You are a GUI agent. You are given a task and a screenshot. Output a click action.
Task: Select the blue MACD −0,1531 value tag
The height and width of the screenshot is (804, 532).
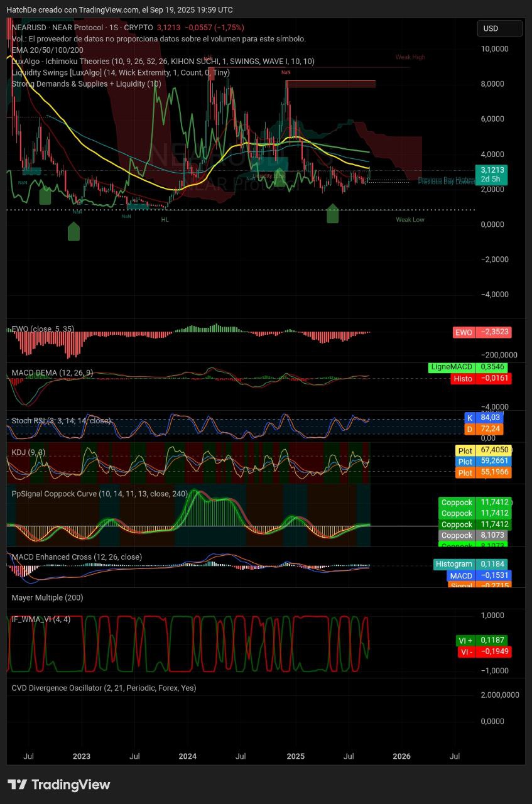[x=478, y=575]
